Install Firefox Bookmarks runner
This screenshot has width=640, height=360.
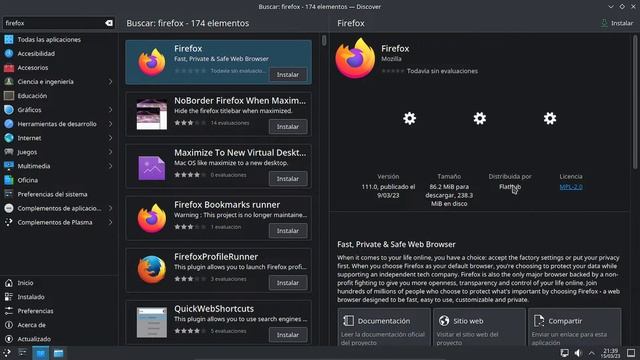288,231
